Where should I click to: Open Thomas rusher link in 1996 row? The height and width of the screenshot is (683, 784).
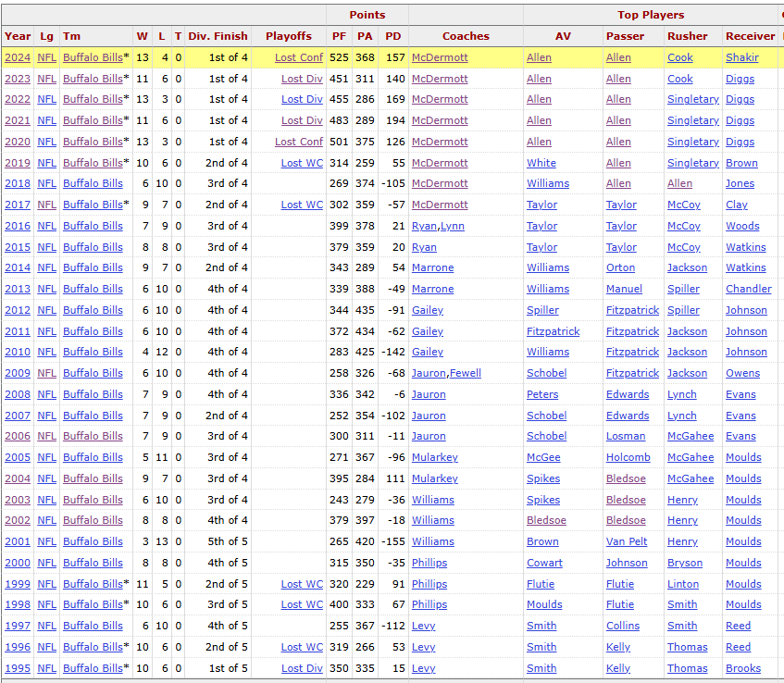coord(687,648)
